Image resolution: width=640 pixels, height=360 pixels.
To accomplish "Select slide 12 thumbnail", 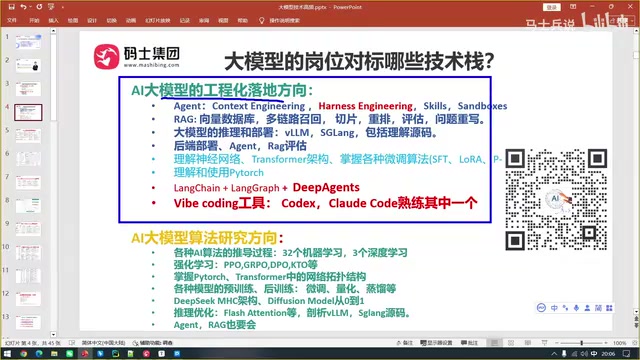I will tap(28, 299).
